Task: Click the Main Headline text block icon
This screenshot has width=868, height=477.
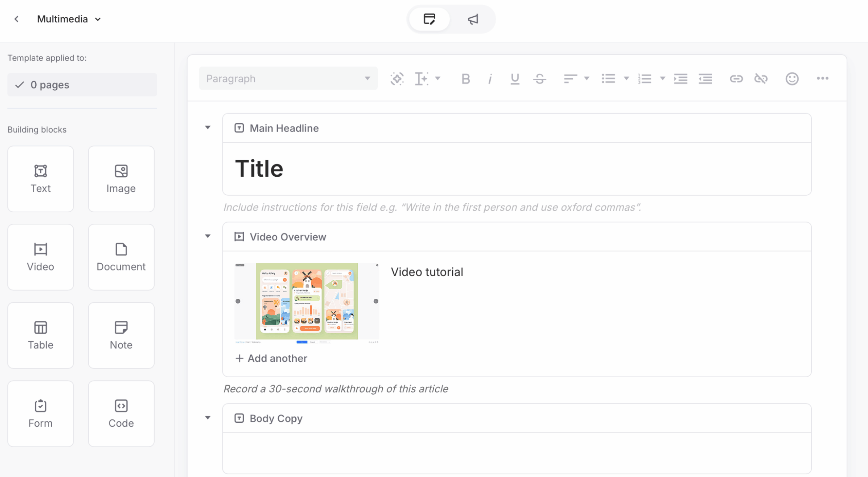Action: pos(239,128)
